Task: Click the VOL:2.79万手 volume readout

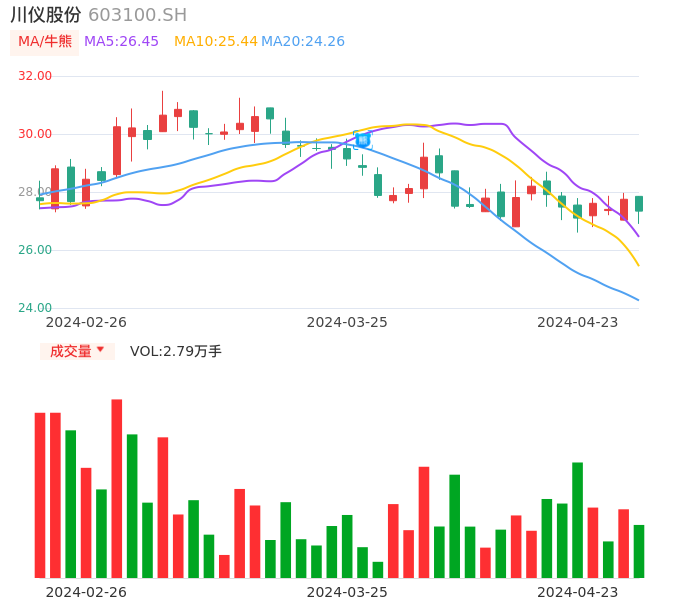Action: (175, 351)
